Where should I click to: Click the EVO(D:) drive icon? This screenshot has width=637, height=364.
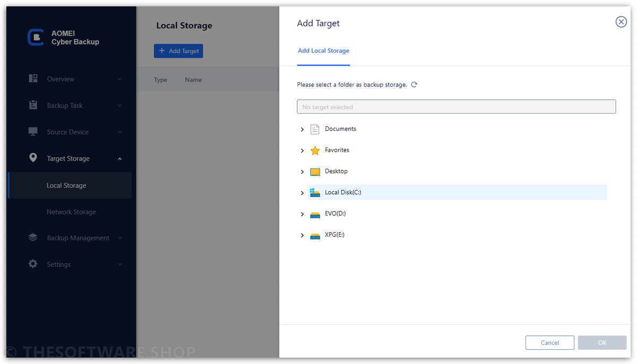(x=315, y=214)
